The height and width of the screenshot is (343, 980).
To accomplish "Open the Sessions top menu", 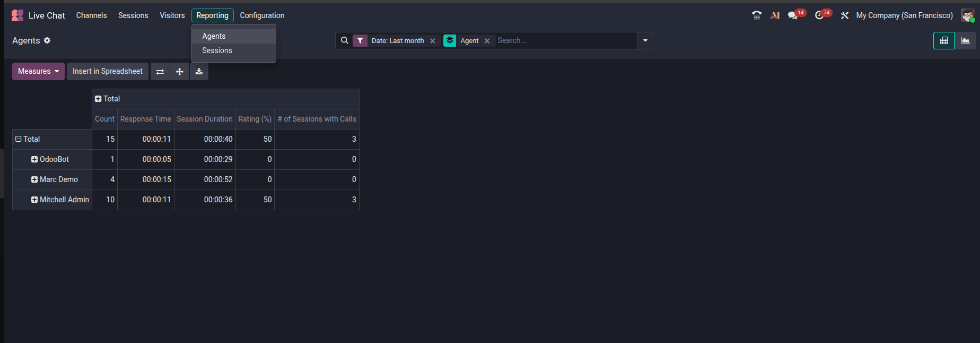I will click(133, 15).
